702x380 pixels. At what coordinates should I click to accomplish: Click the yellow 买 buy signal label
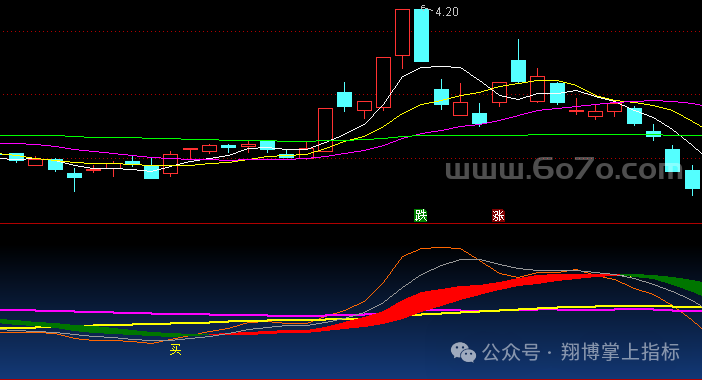pyautogui.click(x=176, y=350)
